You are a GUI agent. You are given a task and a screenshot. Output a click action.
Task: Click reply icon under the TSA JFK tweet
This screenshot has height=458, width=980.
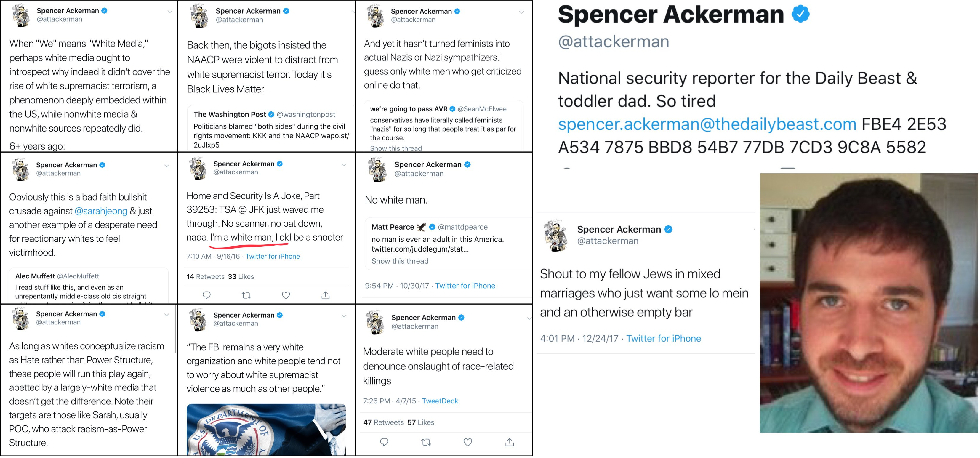tap(206, 295)
